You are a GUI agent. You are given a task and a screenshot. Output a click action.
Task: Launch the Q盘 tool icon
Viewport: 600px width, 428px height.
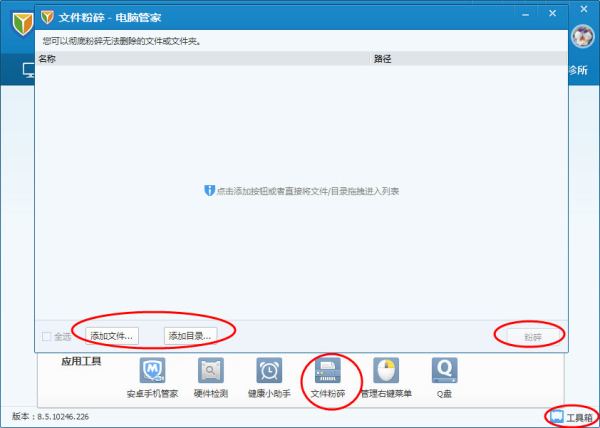tap(444, 370)
